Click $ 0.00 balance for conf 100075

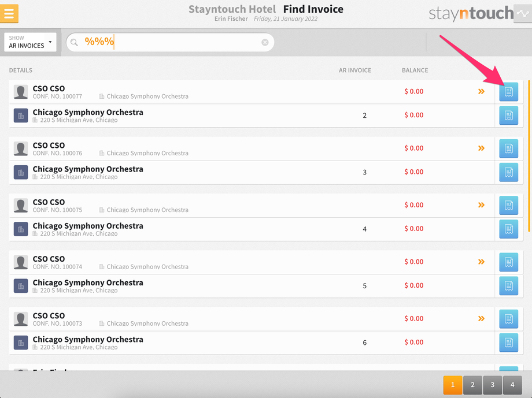tap(413, 205)
